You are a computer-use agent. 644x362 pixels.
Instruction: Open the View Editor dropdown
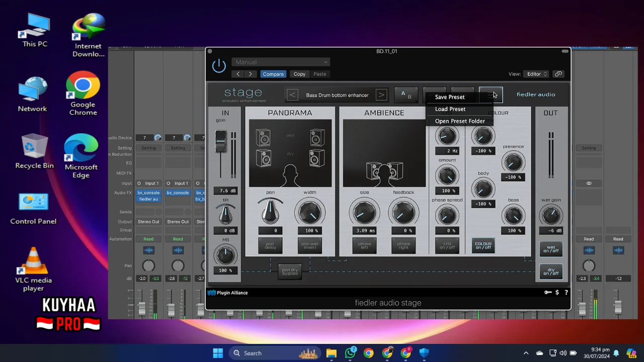click(536, 74)
